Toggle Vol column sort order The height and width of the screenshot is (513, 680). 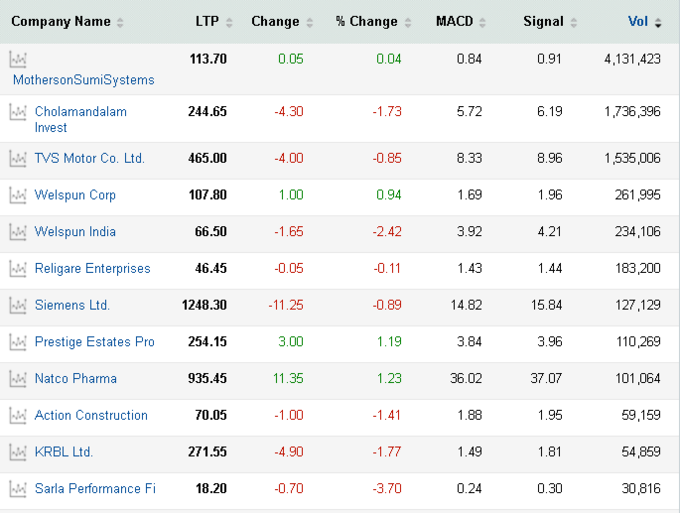[644, 22]
